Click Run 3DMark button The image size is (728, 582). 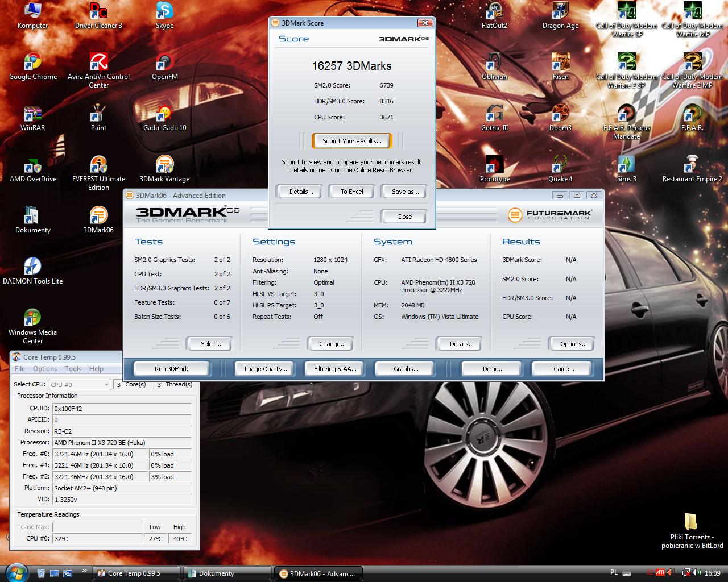click(x=171, y=369)
